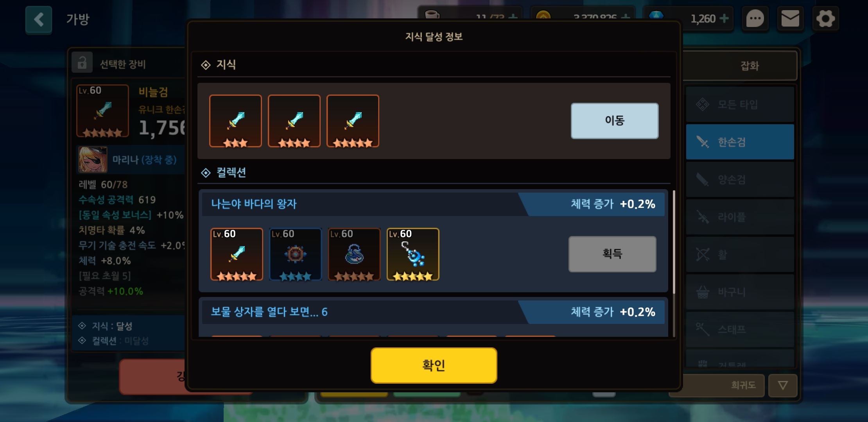
Task: Toggle sort direction triangle beside 희귀도
Action: 782,386
